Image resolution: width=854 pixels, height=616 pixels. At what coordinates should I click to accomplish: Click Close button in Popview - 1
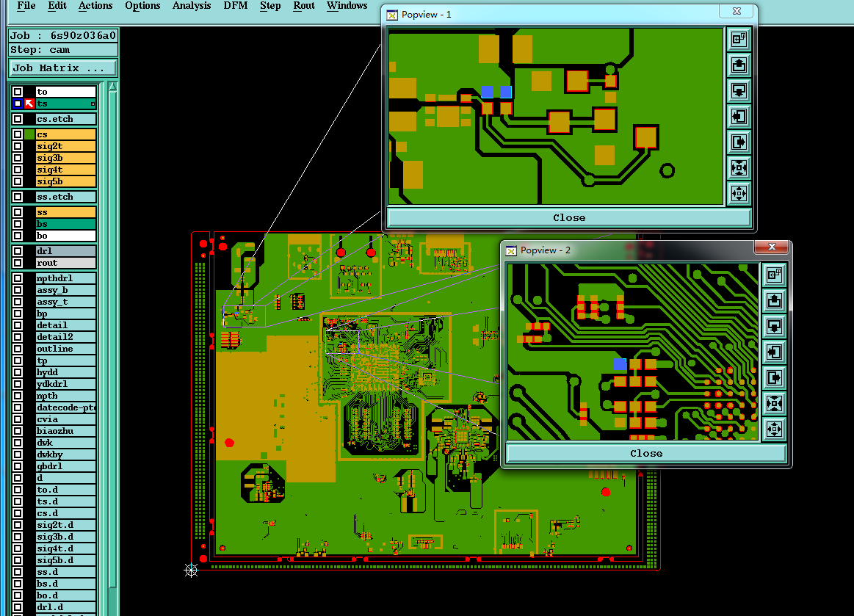[569, 218]
